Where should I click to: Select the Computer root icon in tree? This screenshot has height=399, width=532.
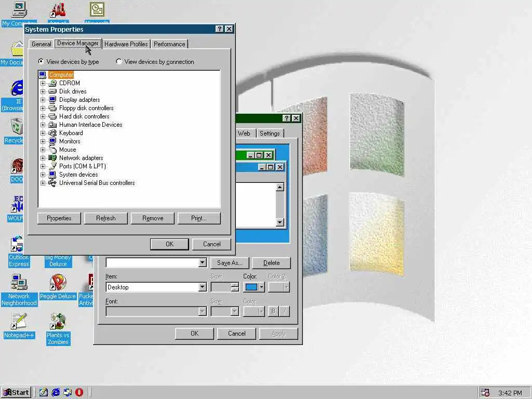[x=43, y=75]
